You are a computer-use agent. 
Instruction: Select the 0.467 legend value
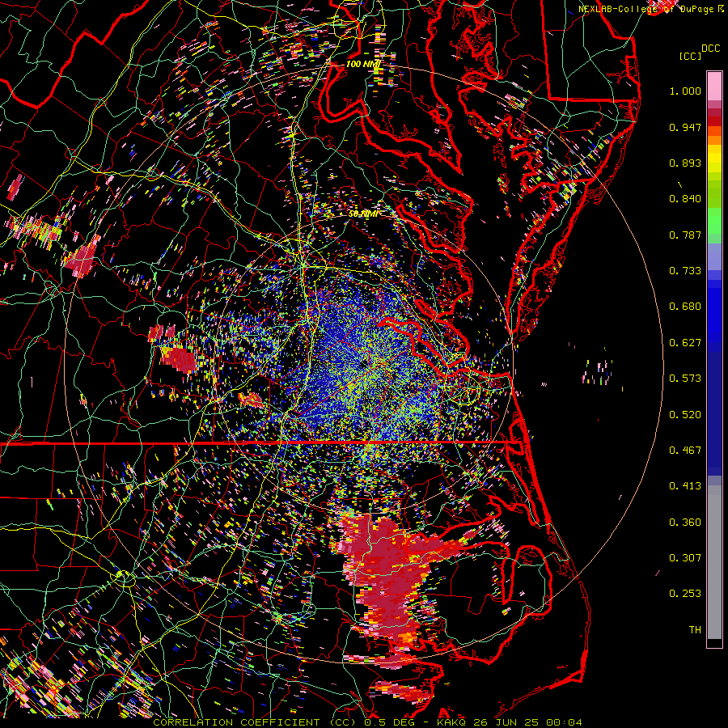[x=685, y=451]
